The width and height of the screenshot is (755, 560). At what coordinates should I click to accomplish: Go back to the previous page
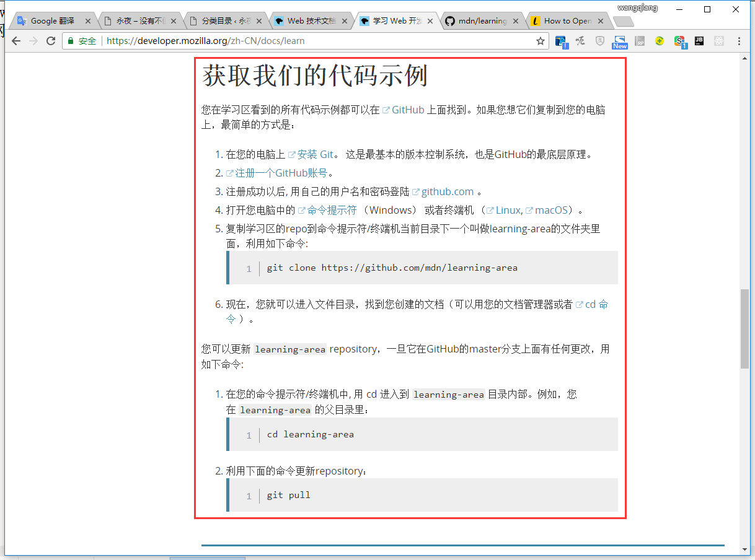tap(16, 41)
